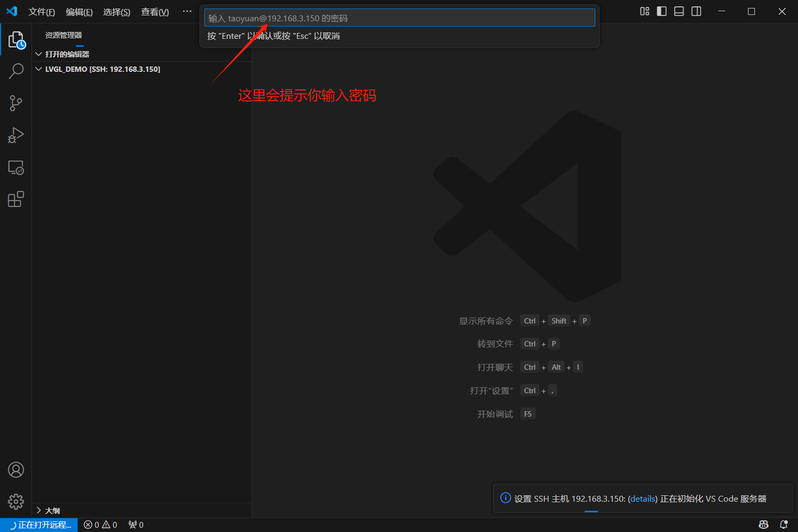
Task: Click the 打开聊天 shortcut hint
Action: click(495, 367)
